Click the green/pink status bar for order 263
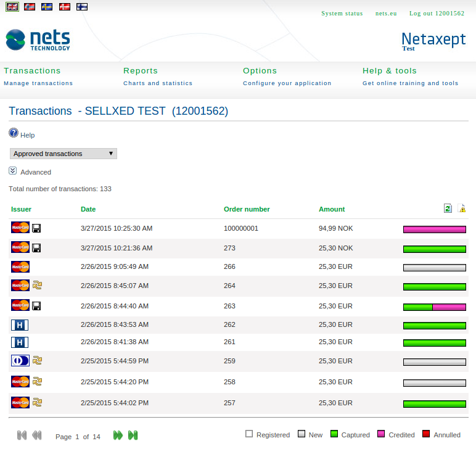476x454 pixels. [435, 307]
